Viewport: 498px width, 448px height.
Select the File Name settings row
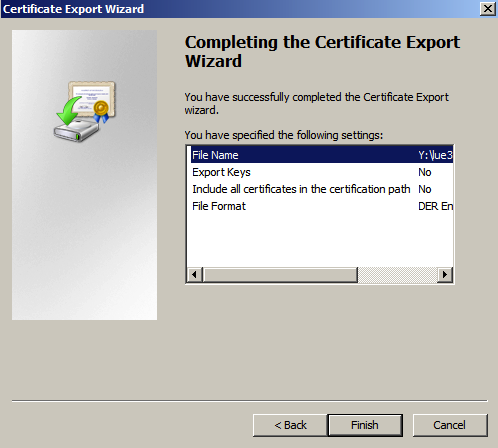(x=322, y=155)
